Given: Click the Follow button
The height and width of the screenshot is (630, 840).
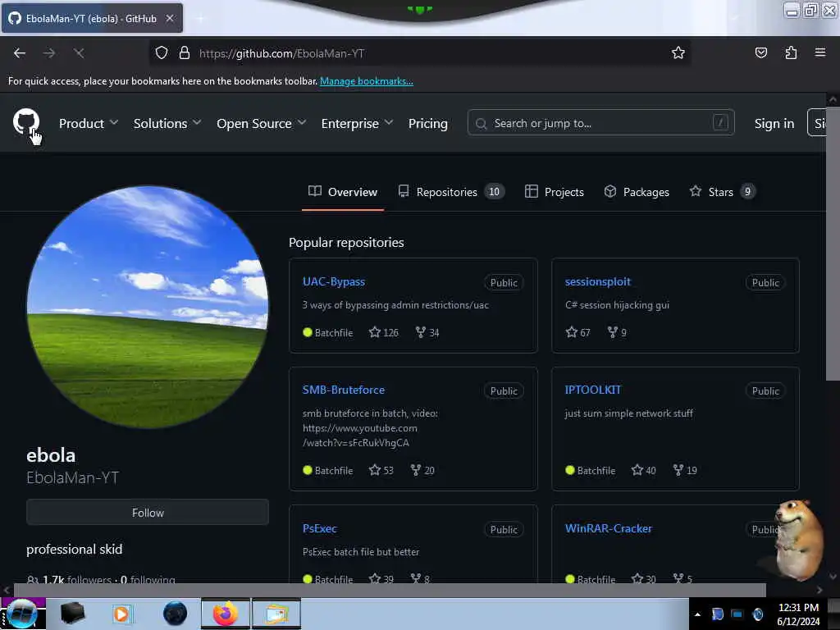Looking at the screenshot, I should [148, 513].
